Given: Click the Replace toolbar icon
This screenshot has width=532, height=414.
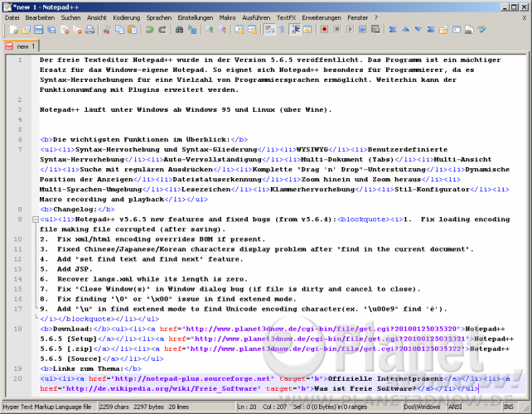Looking at the screenshot, I should (x=192, y=30).
